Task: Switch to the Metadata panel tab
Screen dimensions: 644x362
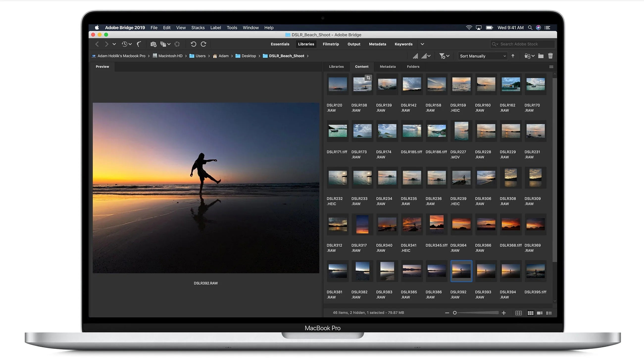Action: coord(388,67)
